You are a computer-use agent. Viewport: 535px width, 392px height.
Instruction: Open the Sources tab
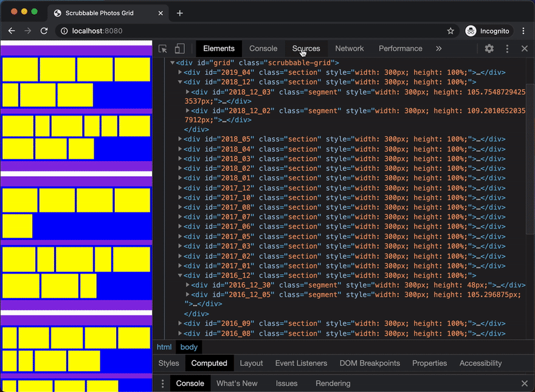pyautogui.click(x=306, y=49)
